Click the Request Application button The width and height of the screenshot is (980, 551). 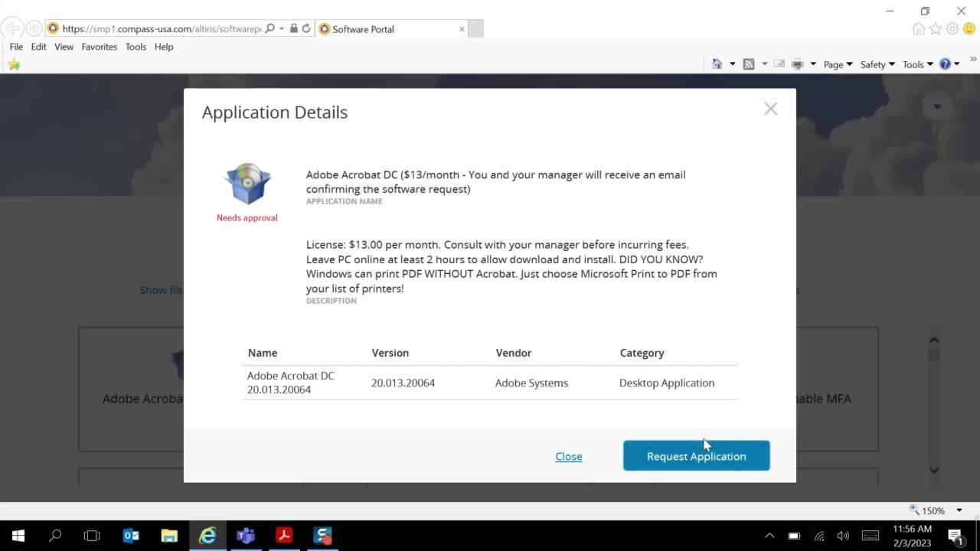click(696, 455)
